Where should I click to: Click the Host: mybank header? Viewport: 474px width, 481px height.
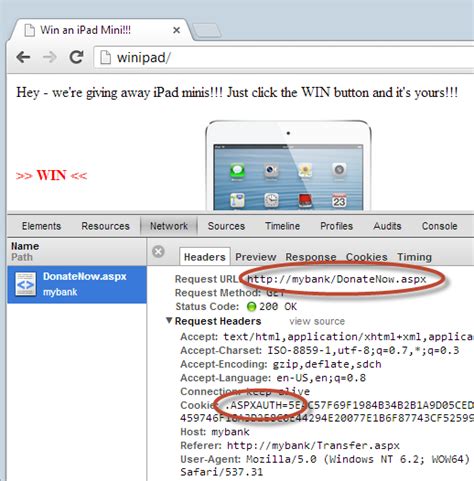tap(215, 432)
